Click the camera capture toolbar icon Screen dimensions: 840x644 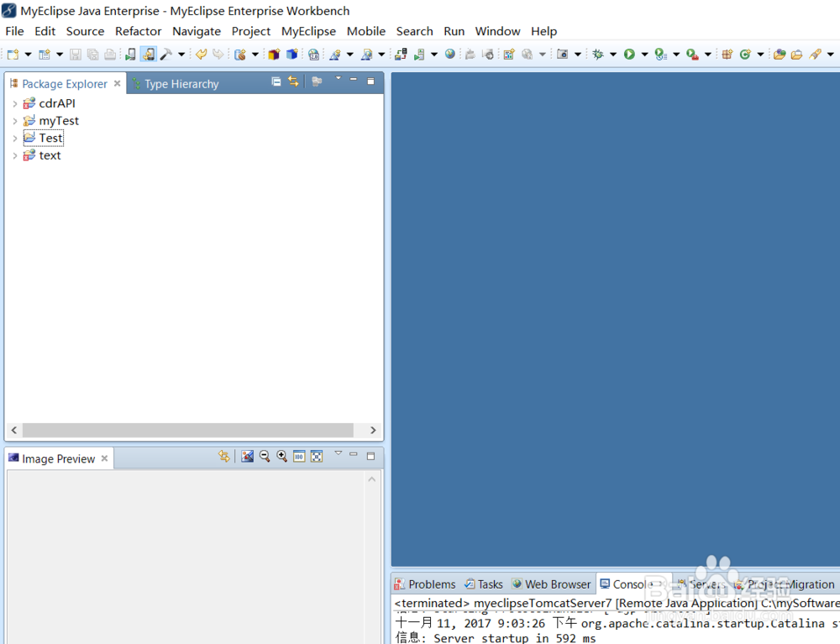coord(562,54)
